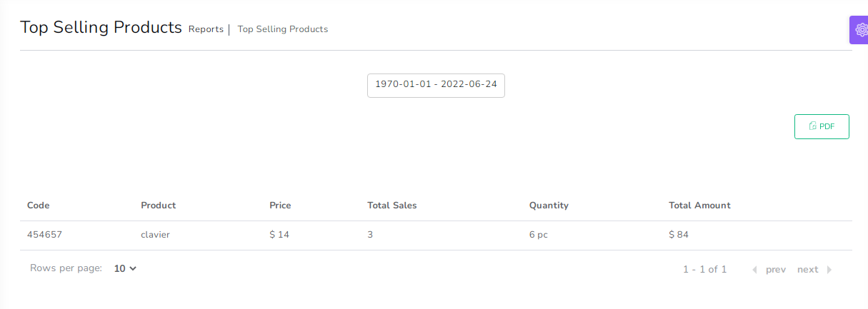Click the $ 84 total amount cell

679,235
